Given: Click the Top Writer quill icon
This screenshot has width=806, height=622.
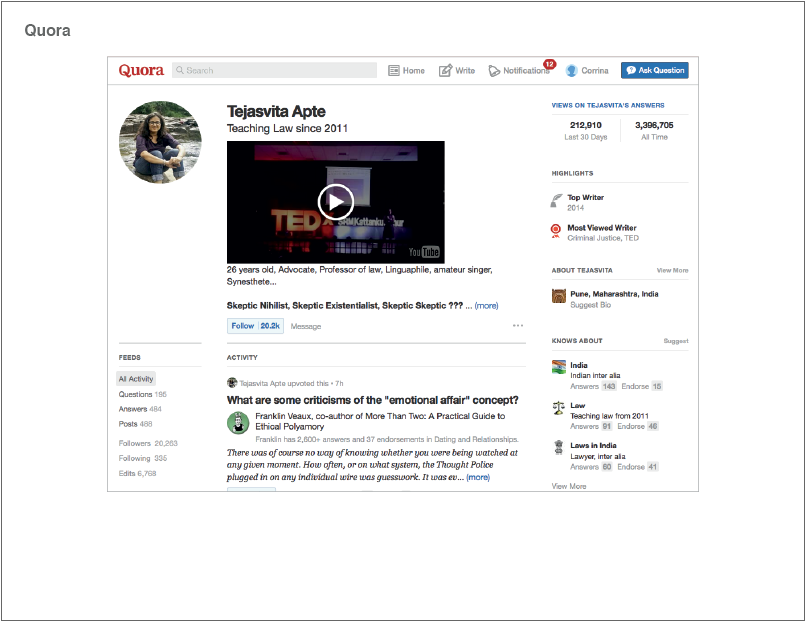Looking at the screenshot, I should 556,201.
